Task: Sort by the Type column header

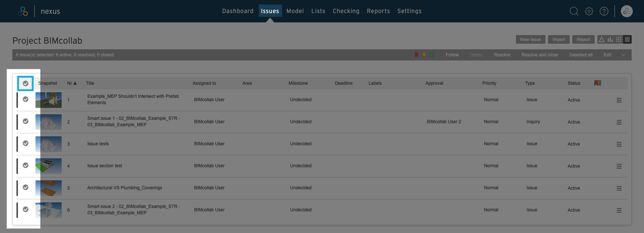Action: [530, 83]
